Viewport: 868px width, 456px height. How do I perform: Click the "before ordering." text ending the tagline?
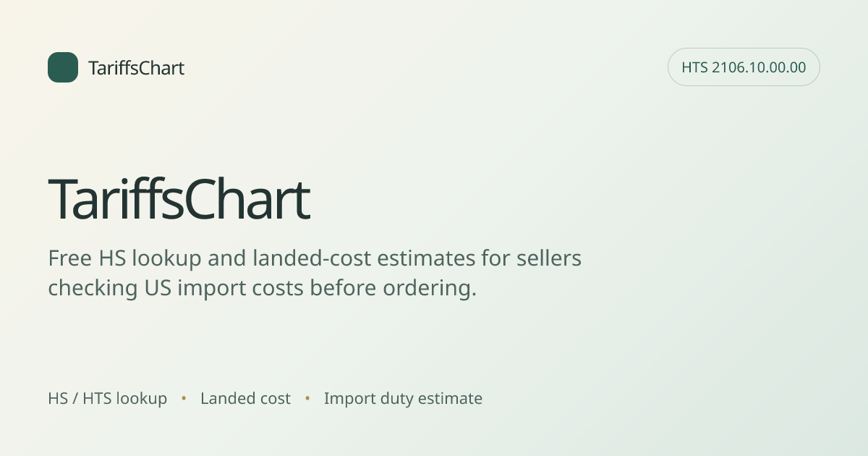[x=393, y=287]
